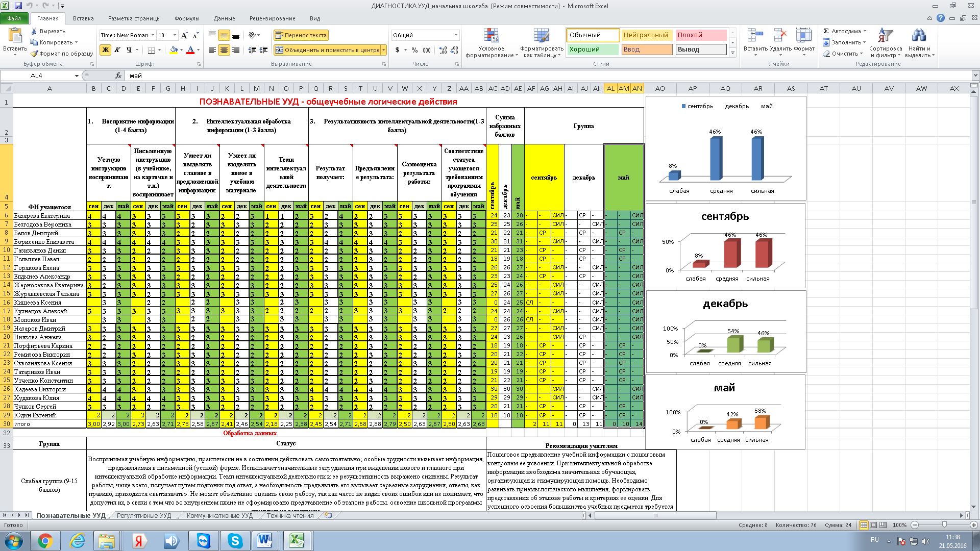Screen dimensions: 980x551
Task: Click the cell borders icon
Action: (x=151, y=50)
